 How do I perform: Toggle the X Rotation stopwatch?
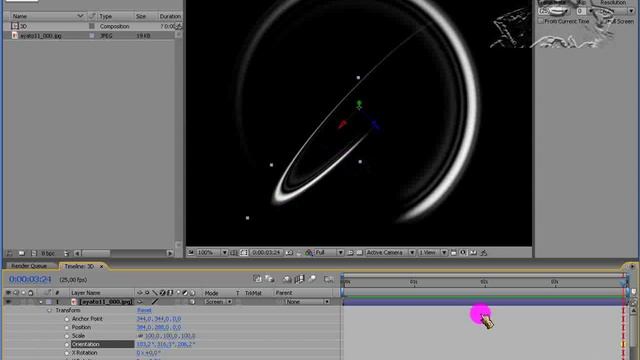coord(67,353)
